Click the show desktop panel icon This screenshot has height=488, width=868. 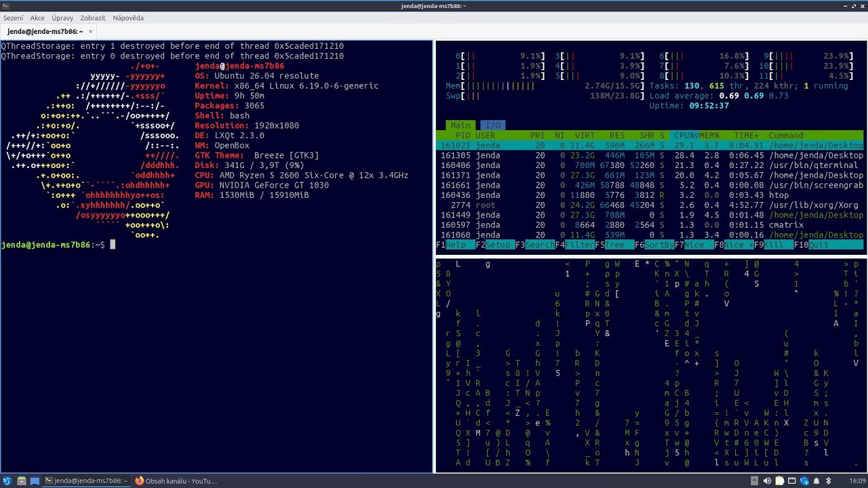[35, 481]
